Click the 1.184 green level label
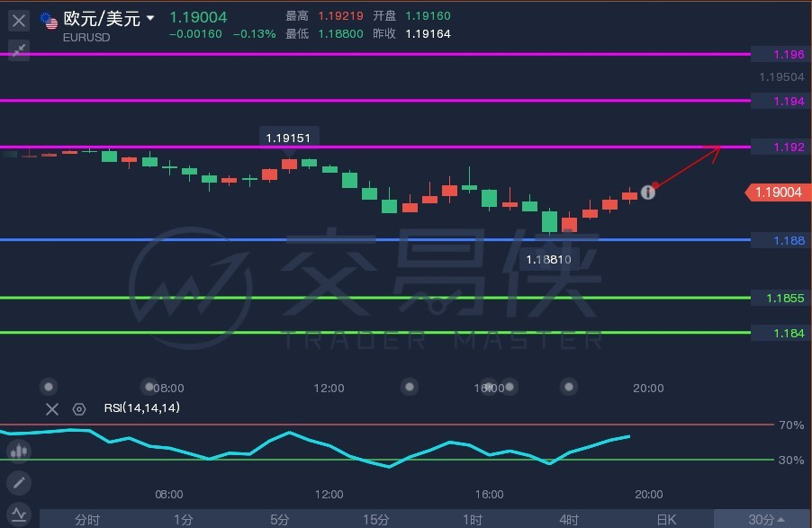812x528 pixels. 782,334
